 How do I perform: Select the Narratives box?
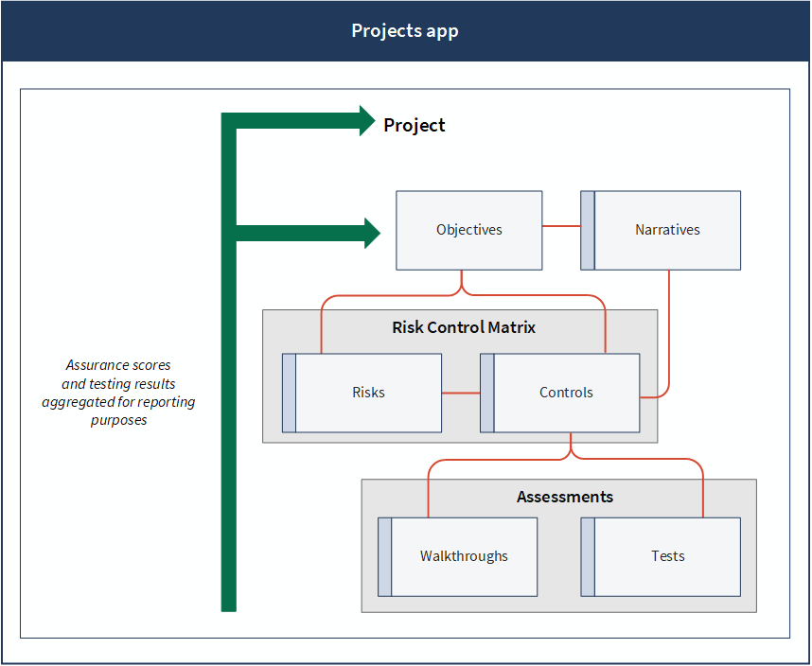pos(661,230)
